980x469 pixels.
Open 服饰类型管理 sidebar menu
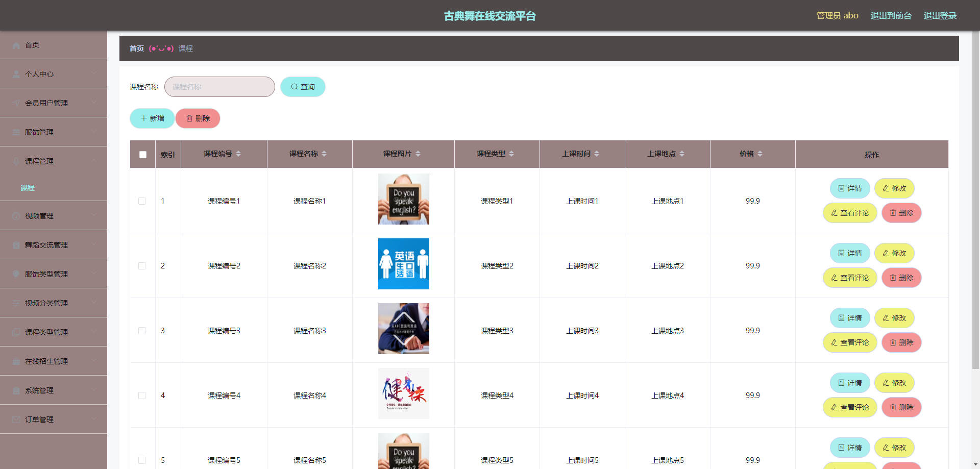coord(54,274)
